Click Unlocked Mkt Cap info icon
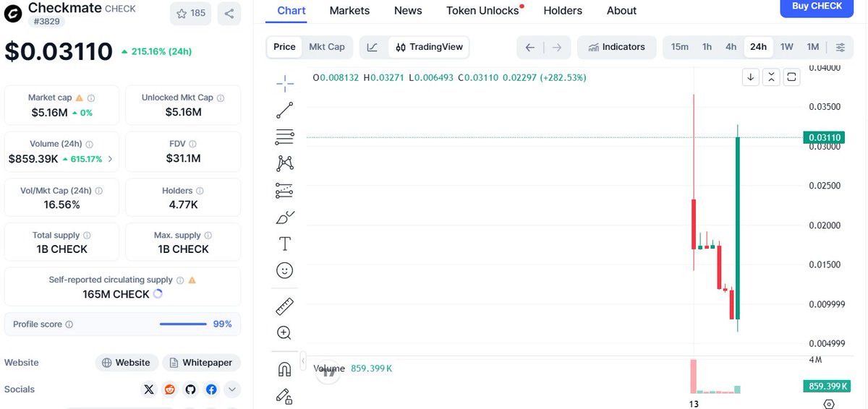 221,98
